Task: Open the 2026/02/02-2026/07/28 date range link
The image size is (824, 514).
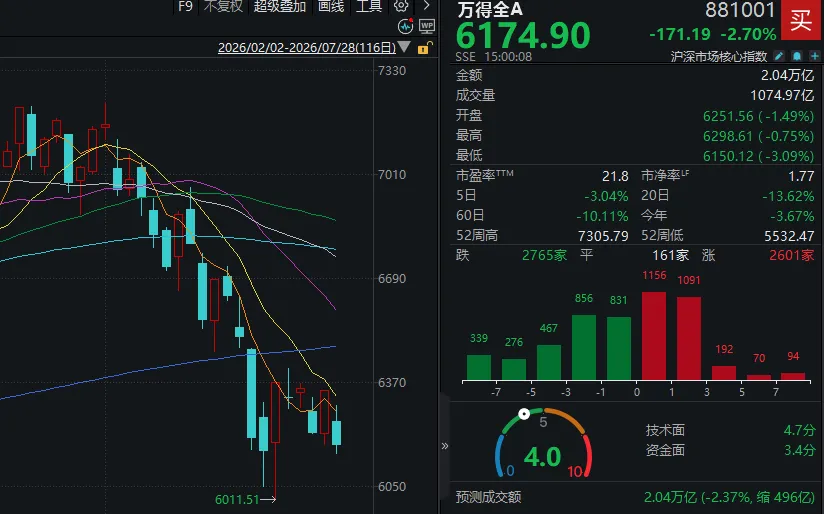Action: pos(307,48)
